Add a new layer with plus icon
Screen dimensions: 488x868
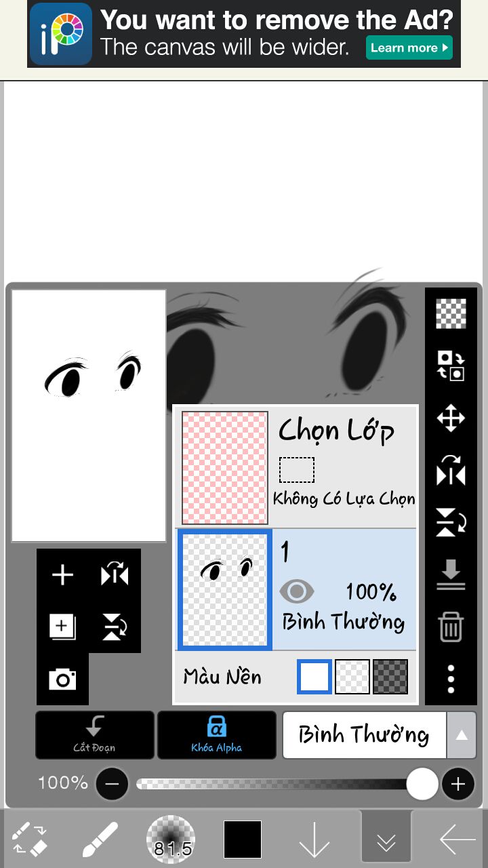click(x=62, y=575)
